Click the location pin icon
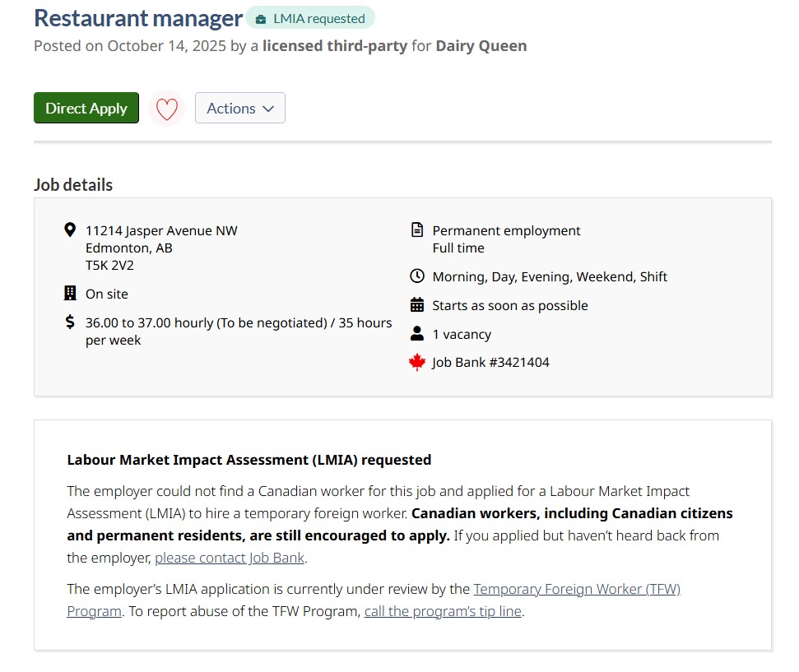The image size is (799, 672). 70,230
